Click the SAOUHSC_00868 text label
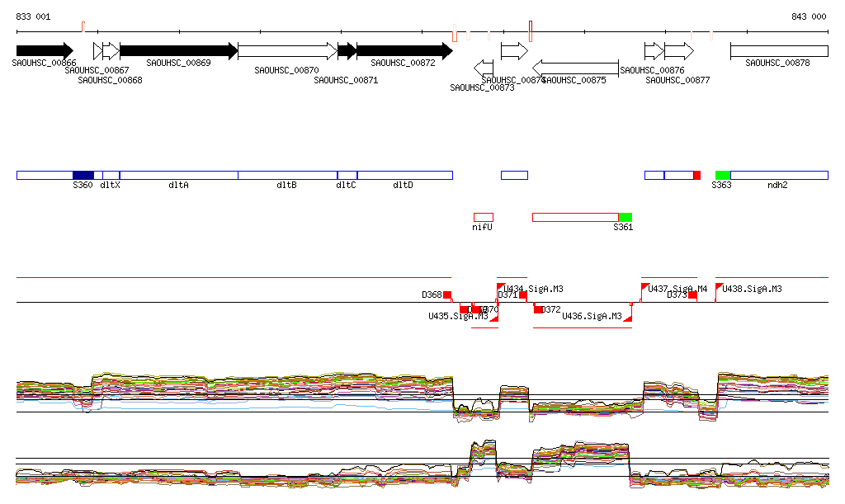Screen dimensions: 845x504 (x=110, y=80)
